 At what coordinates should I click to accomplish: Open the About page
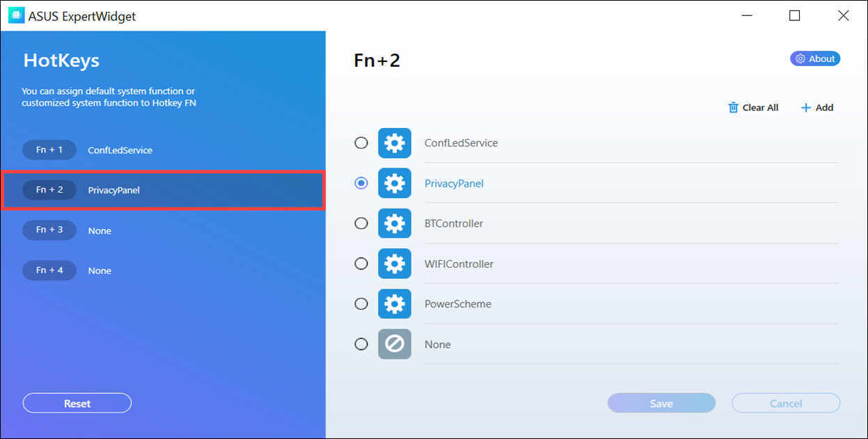pos(815,59)
